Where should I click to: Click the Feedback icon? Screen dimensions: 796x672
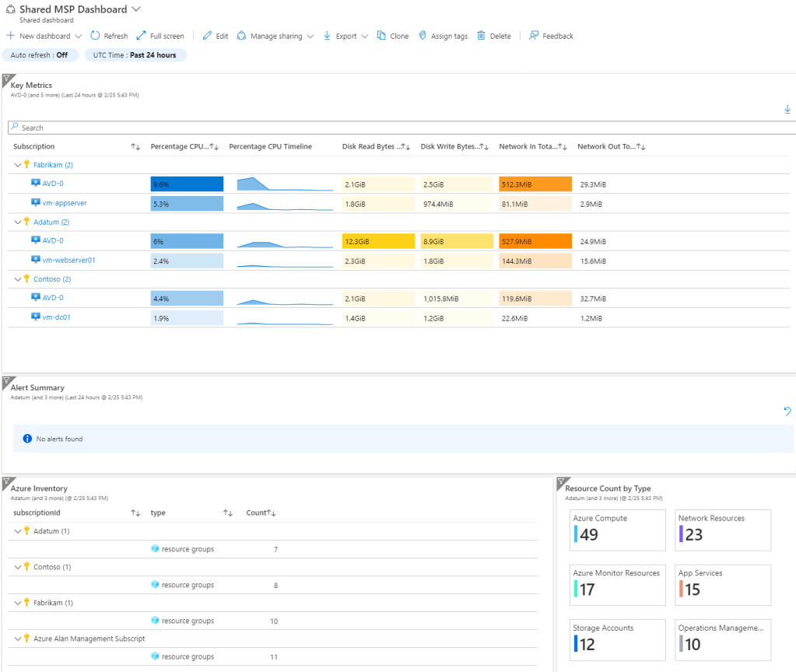pyautogui.click(x=534, y=36)
